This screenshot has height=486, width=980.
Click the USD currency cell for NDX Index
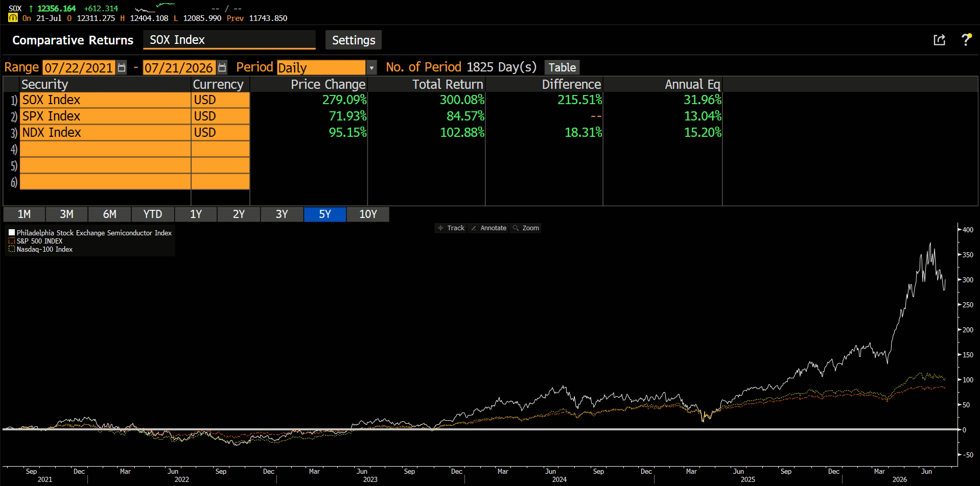click(x=220, y=133)
